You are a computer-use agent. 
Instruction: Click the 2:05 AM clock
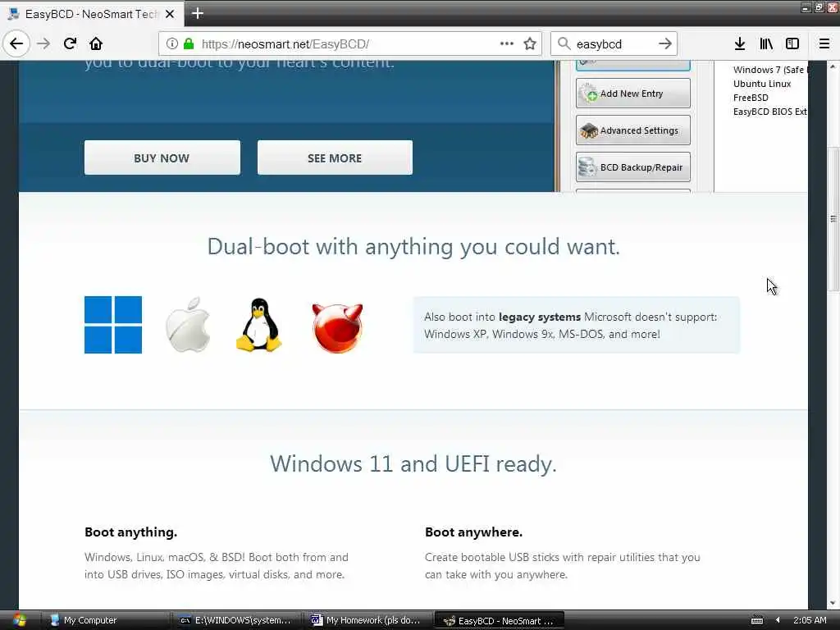(810, 620)
